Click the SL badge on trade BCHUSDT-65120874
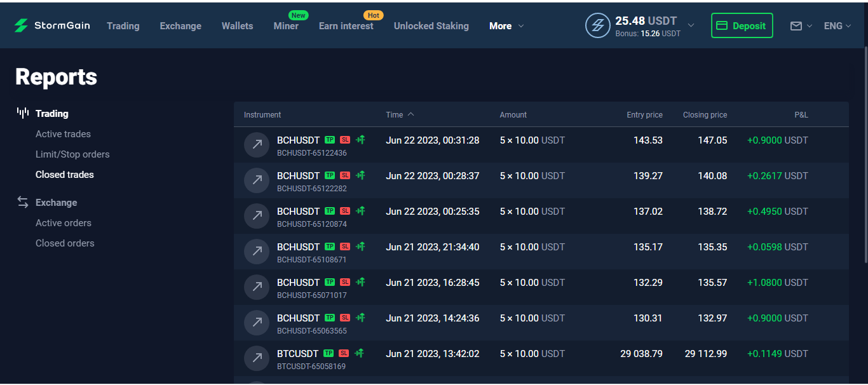Screen dimensions: 868x385 [x=345, y=211]
